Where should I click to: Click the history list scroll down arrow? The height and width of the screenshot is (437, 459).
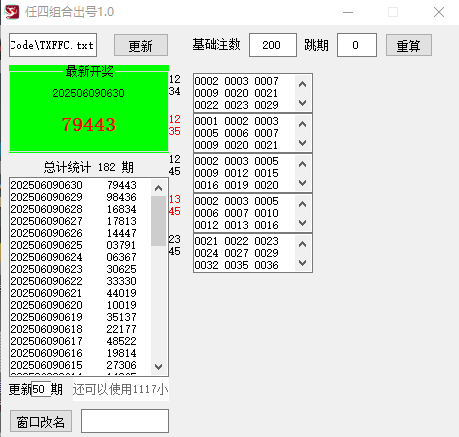pos(158,367)
